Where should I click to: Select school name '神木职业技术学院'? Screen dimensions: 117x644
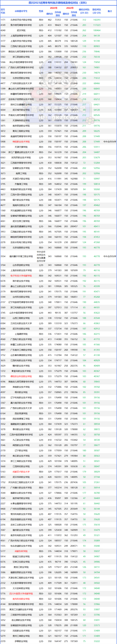click(21, 281)
